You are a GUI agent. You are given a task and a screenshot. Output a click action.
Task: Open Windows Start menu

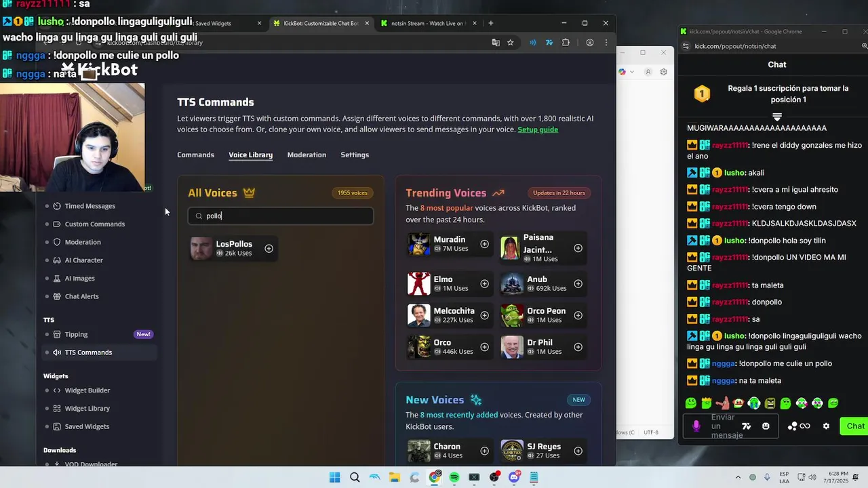(x=335, y=477)
